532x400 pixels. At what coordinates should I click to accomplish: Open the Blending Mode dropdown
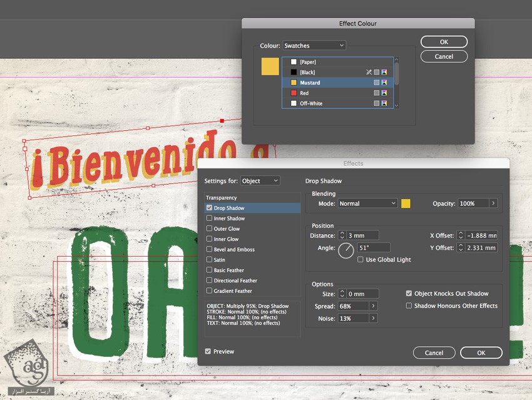[367, 203]
